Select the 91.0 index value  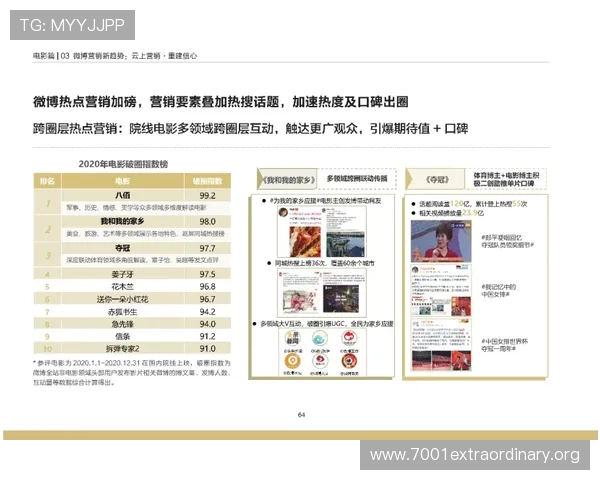[x=207, y=349]
